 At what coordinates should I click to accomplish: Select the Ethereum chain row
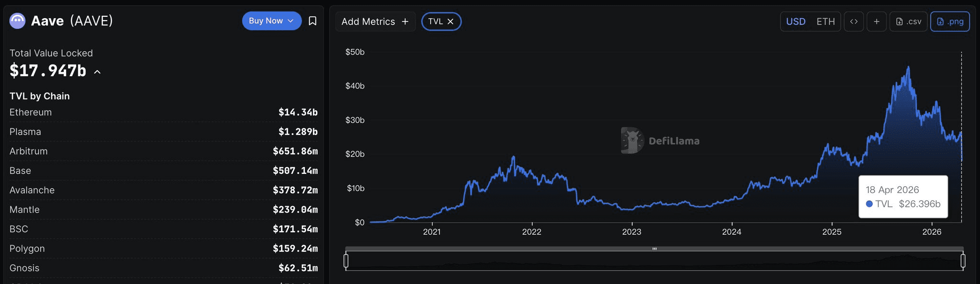tap(163, 112)
